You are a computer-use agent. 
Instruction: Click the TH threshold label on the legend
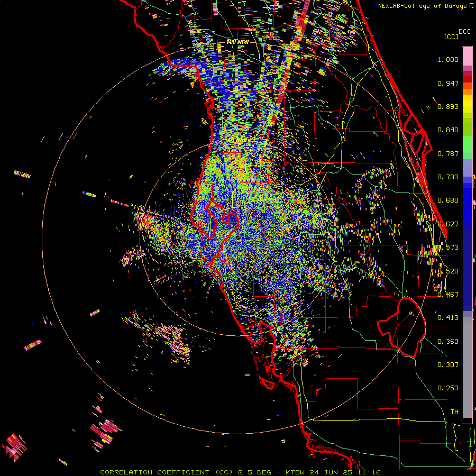click(x=454, y=412)
